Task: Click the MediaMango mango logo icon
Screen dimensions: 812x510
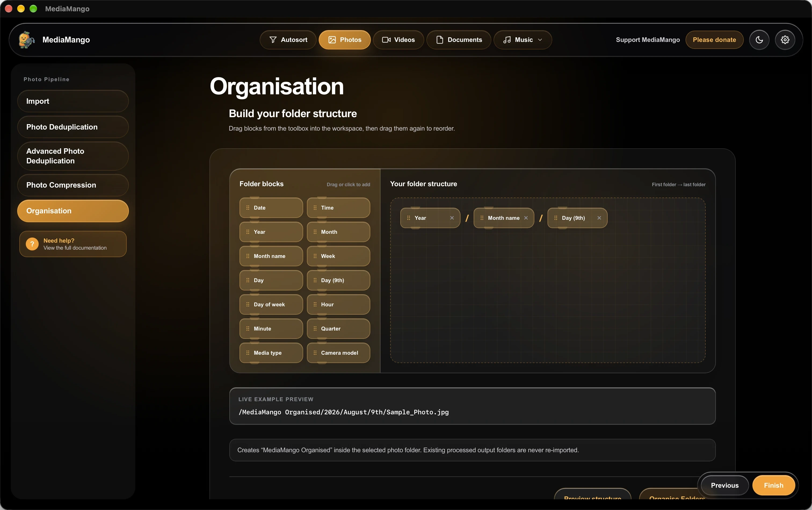Action: [x=27, y=40]
